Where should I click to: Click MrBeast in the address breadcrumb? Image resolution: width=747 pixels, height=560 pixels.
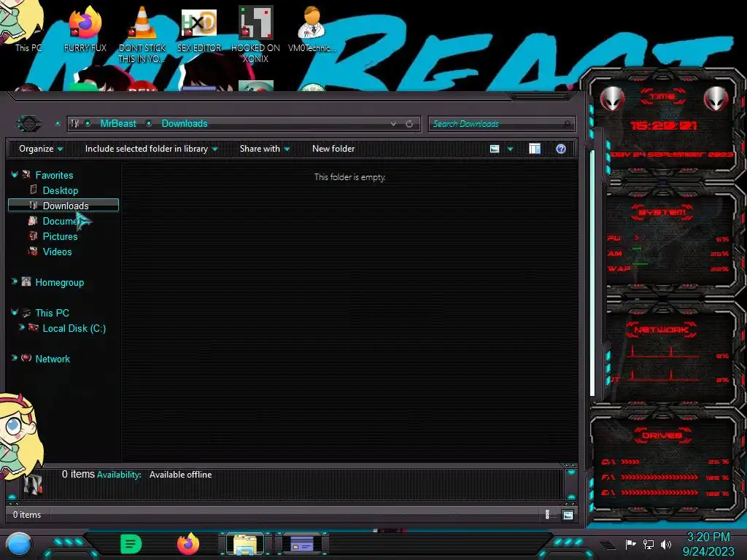[118, 124]
